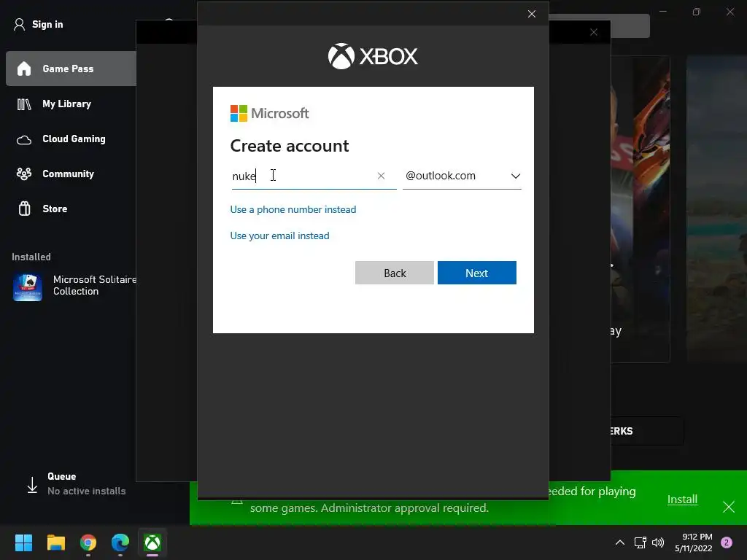
Task: Clear the username field with X
Action: point(381,176)
